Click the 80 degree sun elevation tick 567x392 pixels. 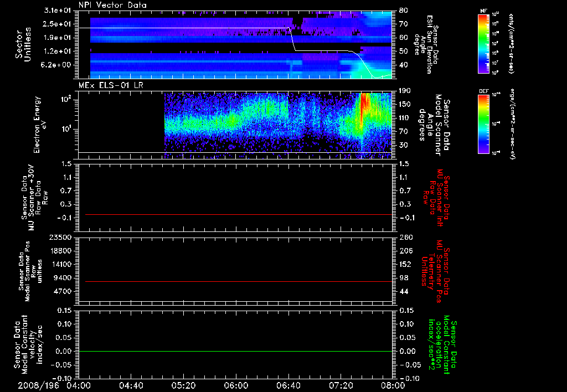[403, 11]
